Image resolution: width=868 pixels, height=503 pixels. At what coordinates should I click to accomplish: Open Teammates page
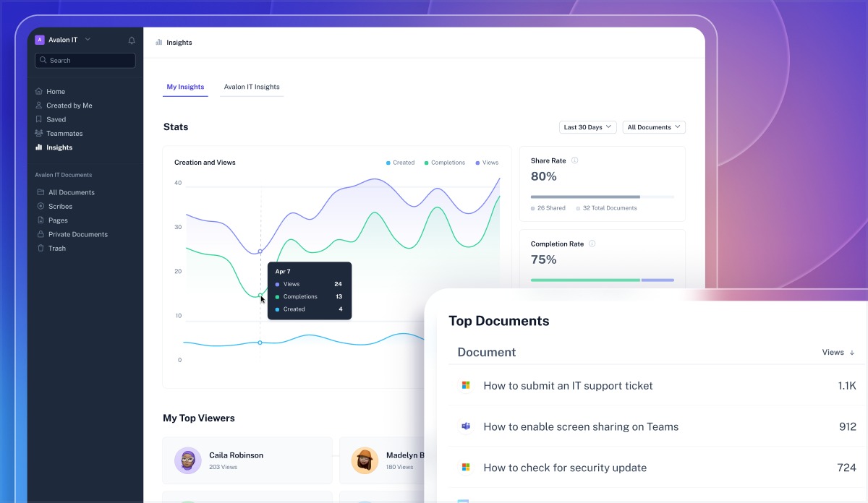coord(64,134)
